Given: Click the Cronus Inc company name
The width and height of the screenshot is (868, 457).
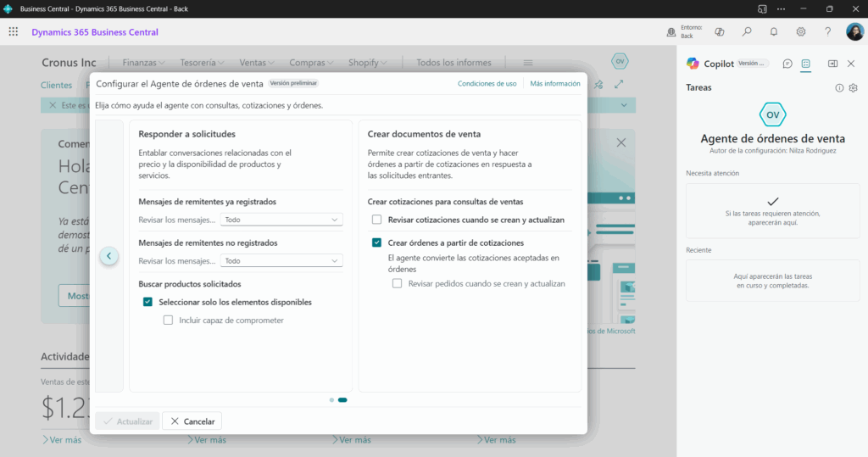Looking at the screenshot, I should 70,63.
